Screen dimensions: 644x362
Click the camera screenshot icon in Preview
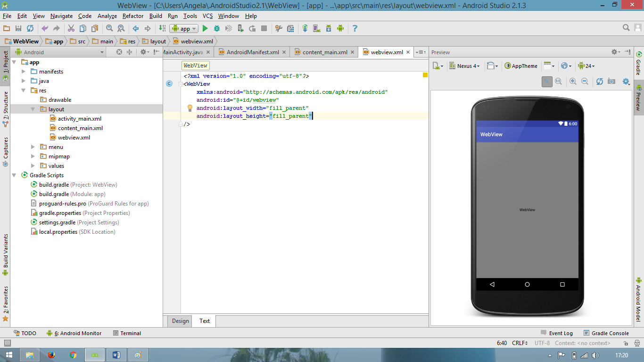tap(611, 82)
